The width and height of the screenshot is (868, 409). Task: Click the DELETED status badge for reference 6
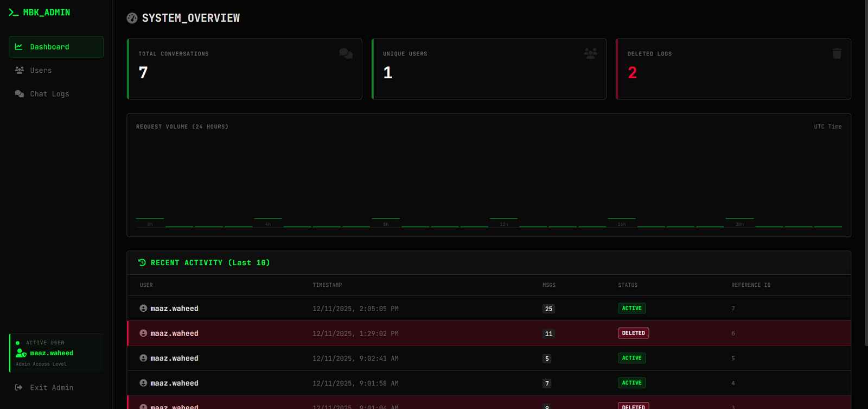point(633,333)
